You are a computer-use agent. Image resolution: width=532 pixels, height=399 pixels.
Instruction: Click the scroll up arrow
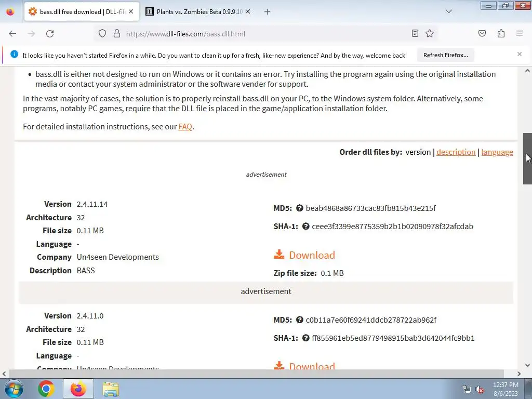tap(527, 71)
